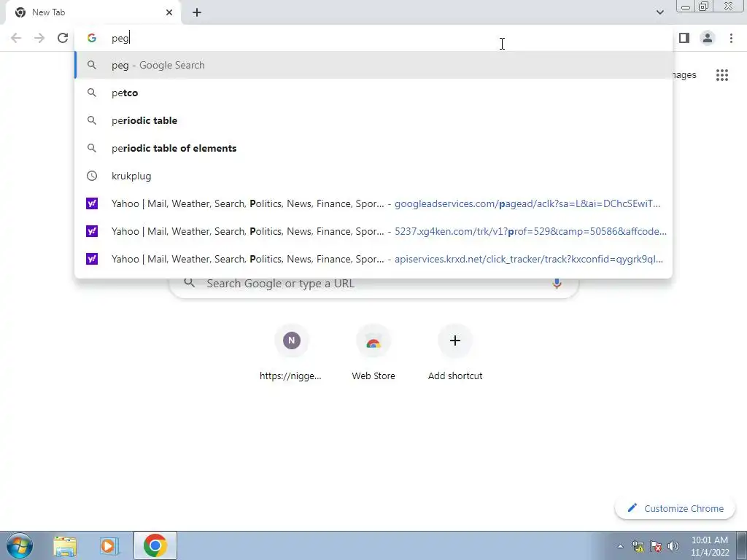Click the Chrome taskbar icon
747x560 pixels.
pyautogui.click(x=155, y=545)
